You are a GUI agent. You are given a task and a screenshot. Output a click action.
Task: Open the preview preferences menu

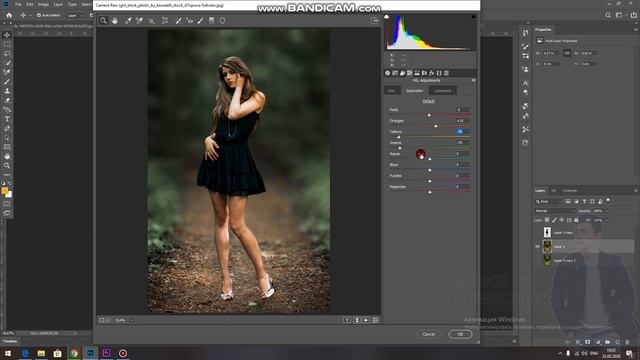(x=376, y=320)
